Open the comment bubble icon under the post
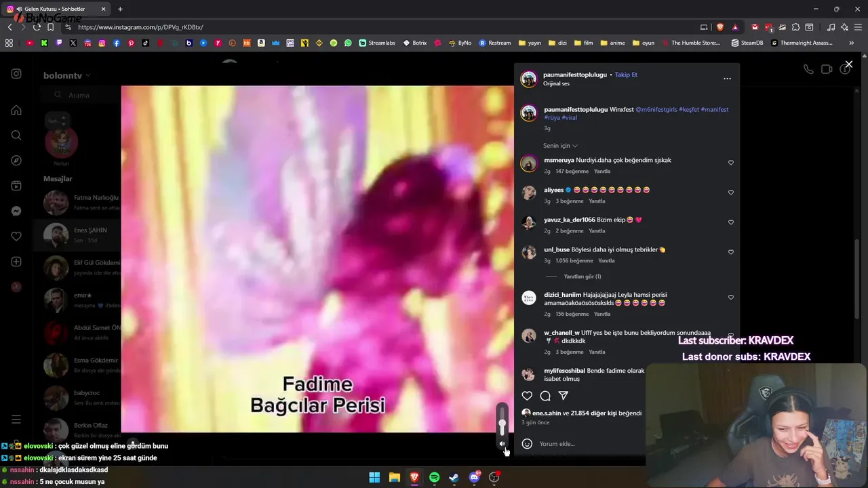The height and width of the screenshot is (488, 868). pyautogui.click(x=545, y=396)
